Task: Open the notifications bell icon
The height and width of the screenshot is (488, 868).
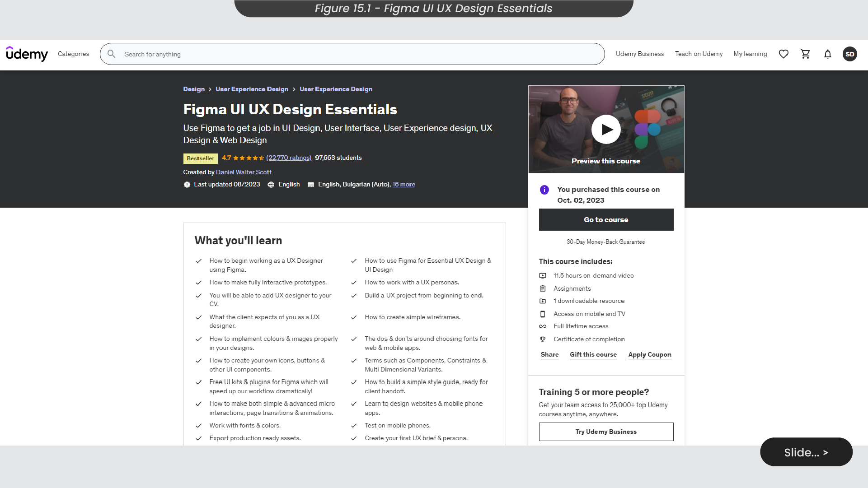Action: [x=827, y=54]
